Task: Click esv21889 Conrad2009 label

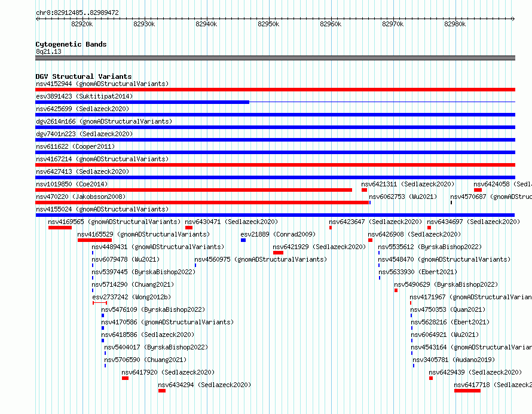Action: pos(278,234)
